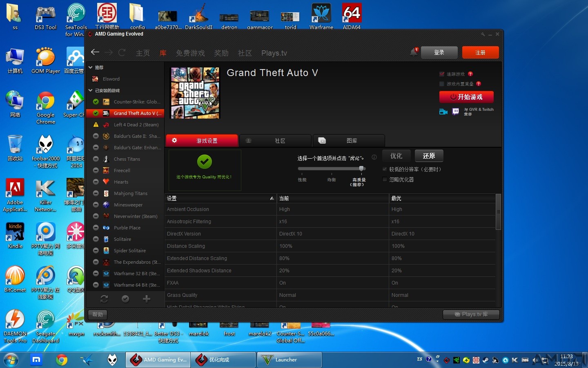Screen dimensions: 588x368
Task: Click info icon beside 选择一个首选项 text
Action: click(374, 157)
